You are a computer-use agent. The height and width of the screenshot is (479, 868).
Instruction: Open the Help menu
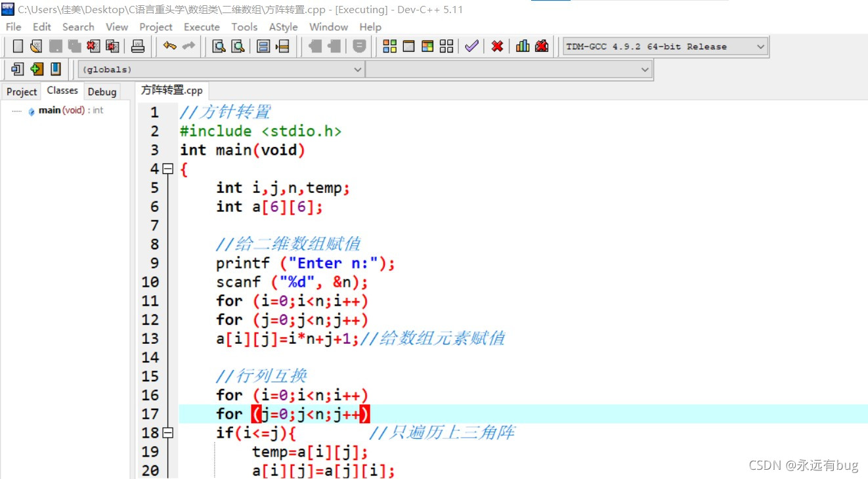click(x=370, y=27)
